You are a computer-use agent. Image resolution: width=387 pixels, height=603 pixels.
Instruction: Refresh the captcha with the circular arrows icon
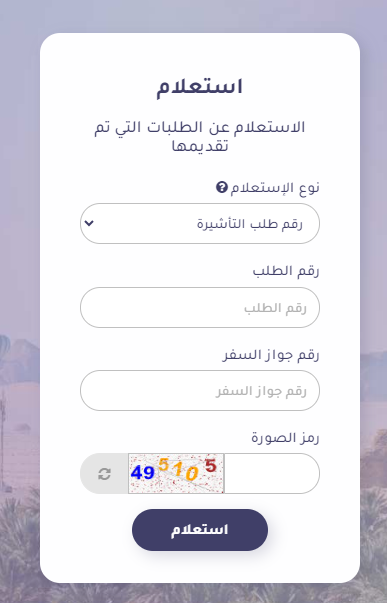(104, 473)
